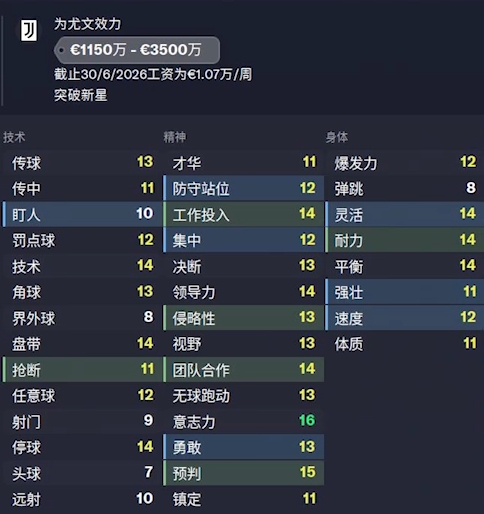Click the highlighted 抢断 attribute row

coord(82,369)
